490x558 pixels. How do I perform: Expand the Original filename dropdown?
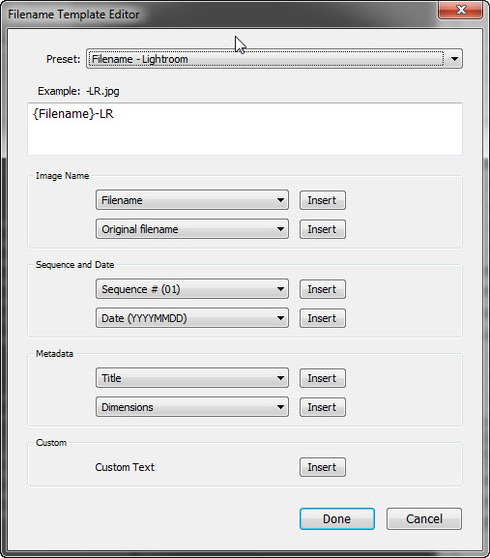192,229
